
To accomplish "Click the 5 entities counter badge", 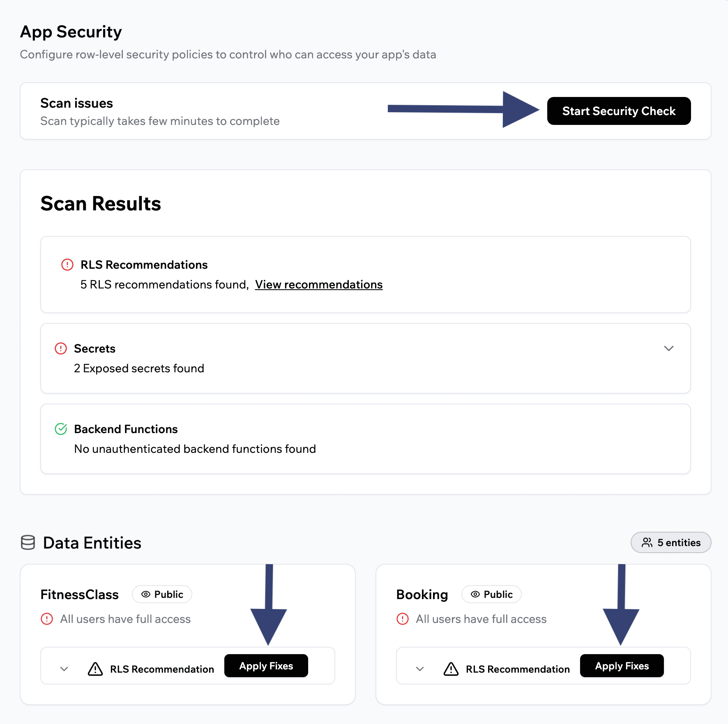I will click(671, 542).
